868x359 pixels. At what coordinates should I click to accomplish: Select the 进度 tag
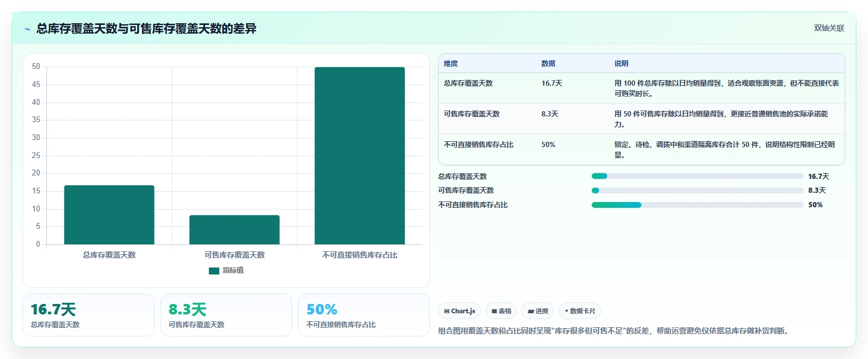[538, 311]
